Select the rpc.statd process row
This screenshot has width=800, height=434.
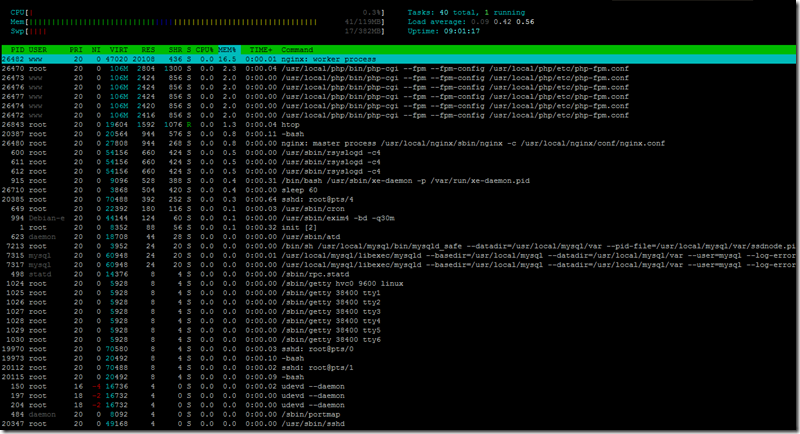pyautogui.click(x=398, y=274)
